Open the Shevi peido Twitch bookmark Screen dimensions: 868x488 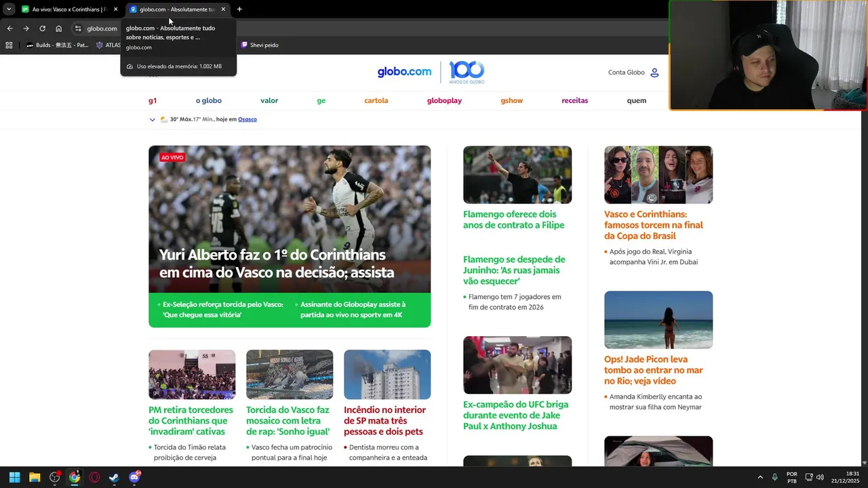point(260,45)
